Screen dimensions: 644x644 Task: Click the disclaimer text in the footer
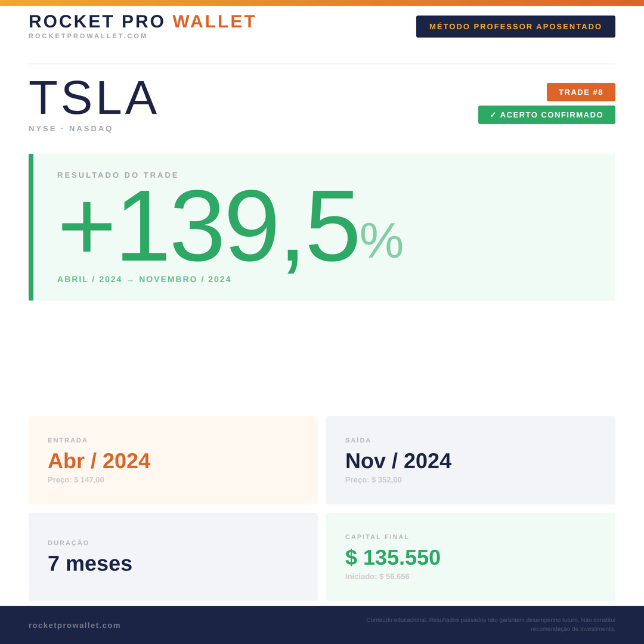[490, 624]
